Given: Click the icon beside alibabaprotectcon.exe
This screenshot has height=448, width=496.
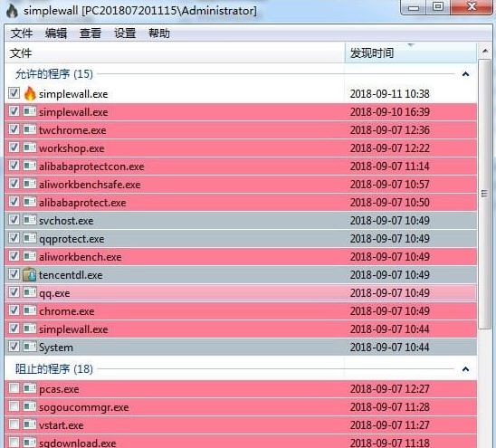Looking at the screenshot, I should (x=30, y=166).
